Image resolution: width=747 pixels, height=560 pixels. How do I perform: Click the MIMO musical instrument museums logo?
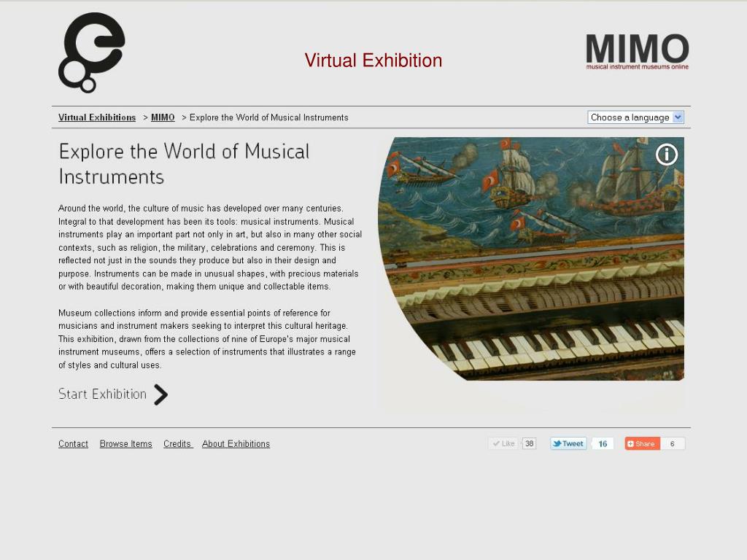click(638, 52)
